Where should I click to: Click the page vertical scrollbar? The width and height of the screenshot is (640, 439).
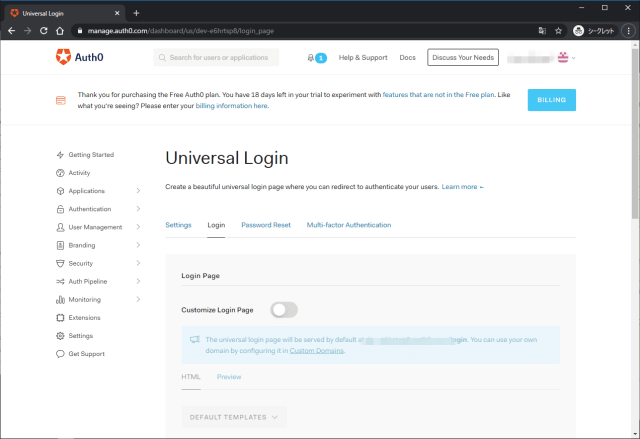click(636, 135)
